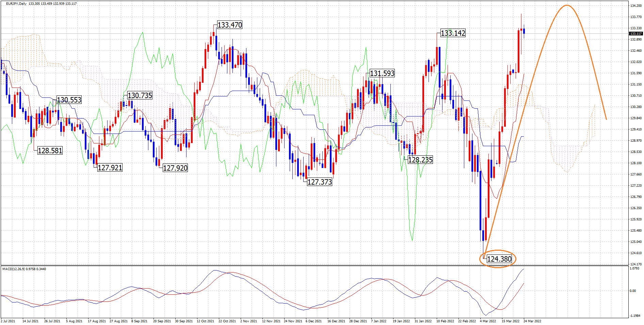Select the 12 Oct 2021 date on time axis
644x325 pixels.
205,321
